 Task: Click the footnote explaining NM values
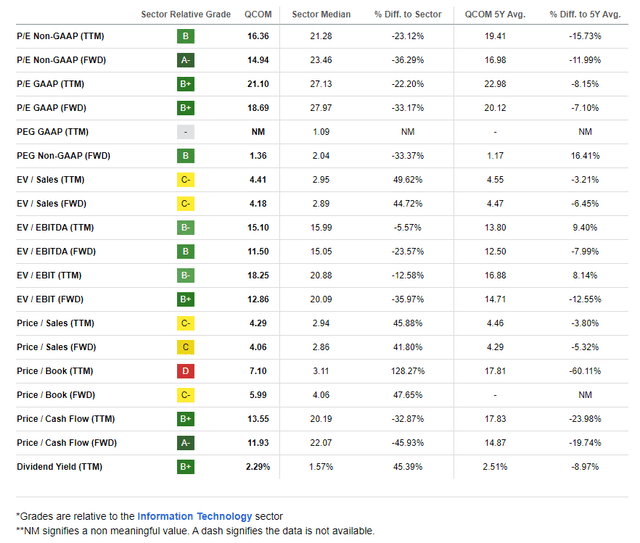(x=195, y=531)
